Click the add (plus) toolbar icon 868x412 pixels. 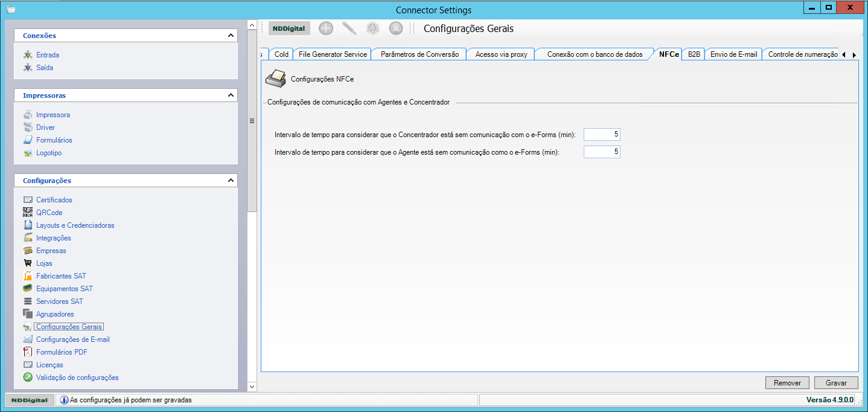pyautogui.click(x=326, y=28)
